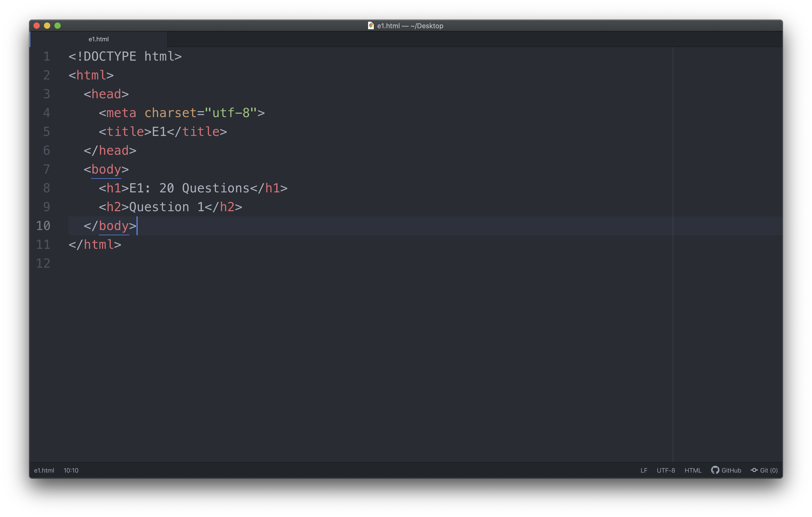The height and width of the screenshot is (517, 812).
Task: Click line number 4 in gutter
Action: pyautogui.click(x=47, y=113)
